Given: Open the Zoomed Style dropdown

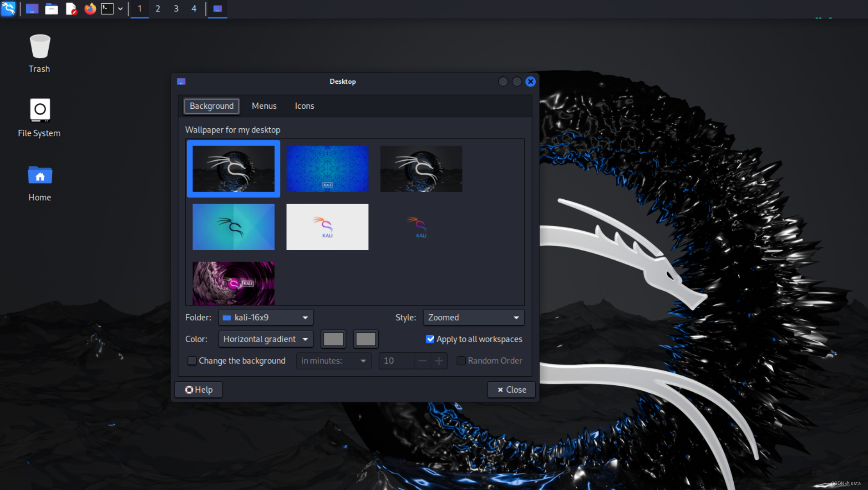Looking at the screenshot, I should (x=474, y=318).
